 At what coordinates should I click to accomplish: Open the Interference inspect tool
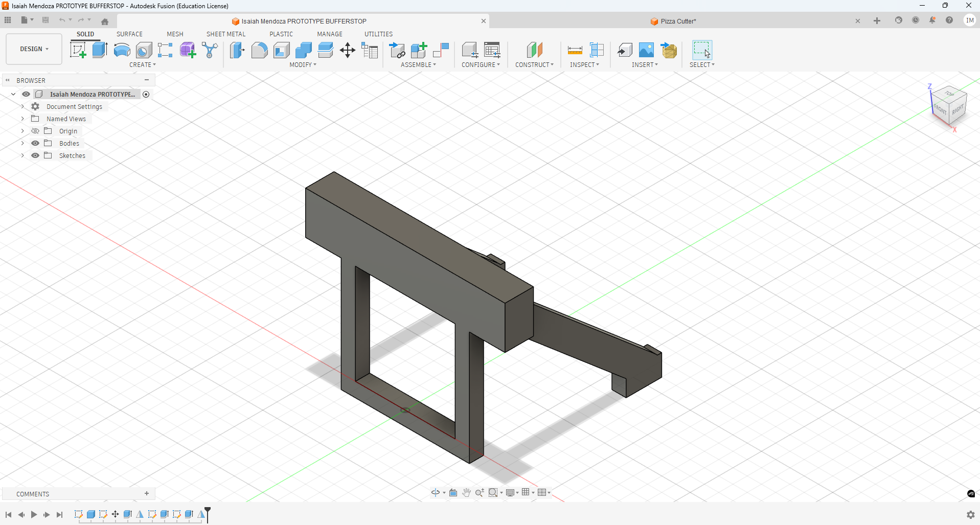(x=597, y=50)
